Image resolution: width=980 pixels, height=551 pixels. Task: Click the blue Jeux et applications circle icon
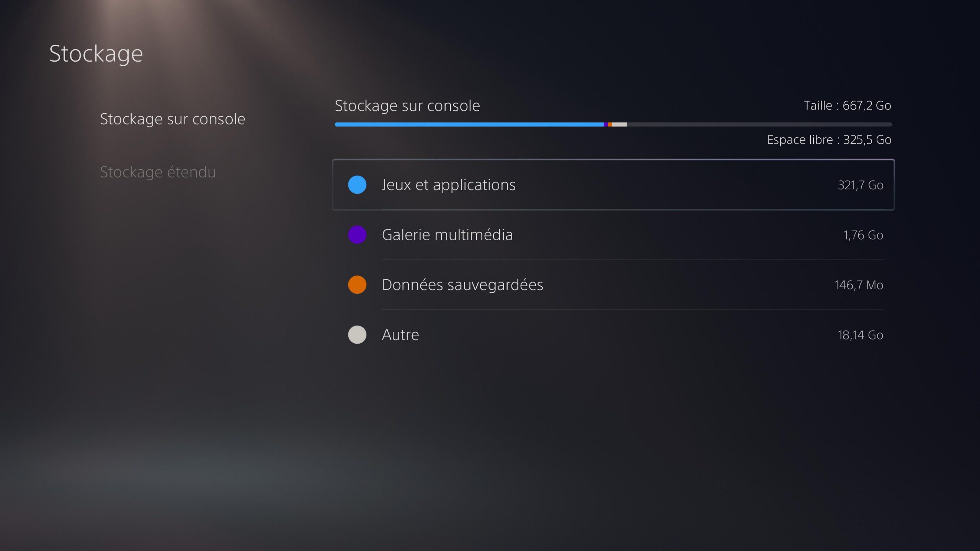(357, 185)
